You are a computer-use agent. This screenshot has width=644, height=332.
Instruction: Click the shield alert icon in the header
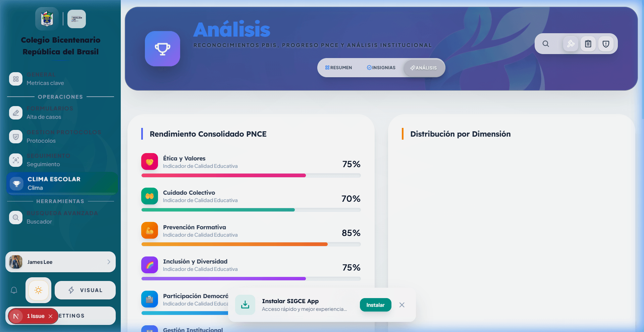(x=605, y=44)
